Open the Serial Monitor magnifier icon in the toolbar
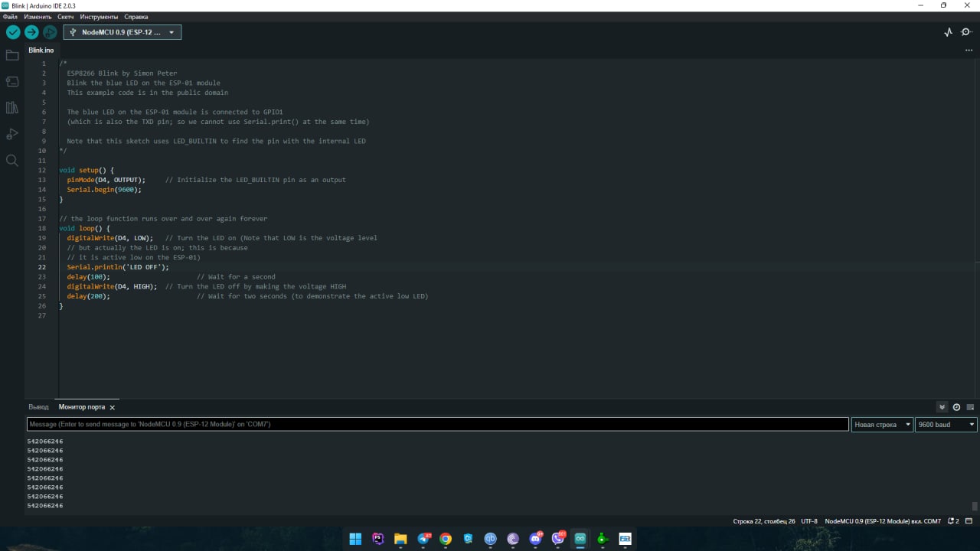 pos(966,32)
